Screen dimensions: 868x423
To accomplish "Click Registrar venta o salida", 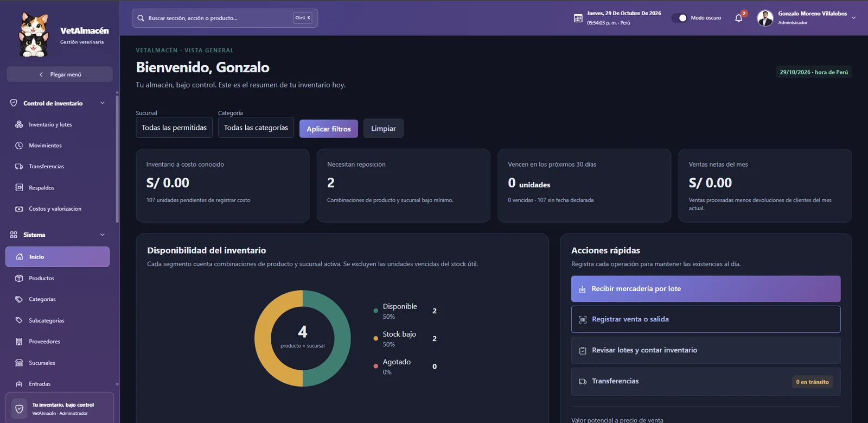I will [x=706, y=319].
